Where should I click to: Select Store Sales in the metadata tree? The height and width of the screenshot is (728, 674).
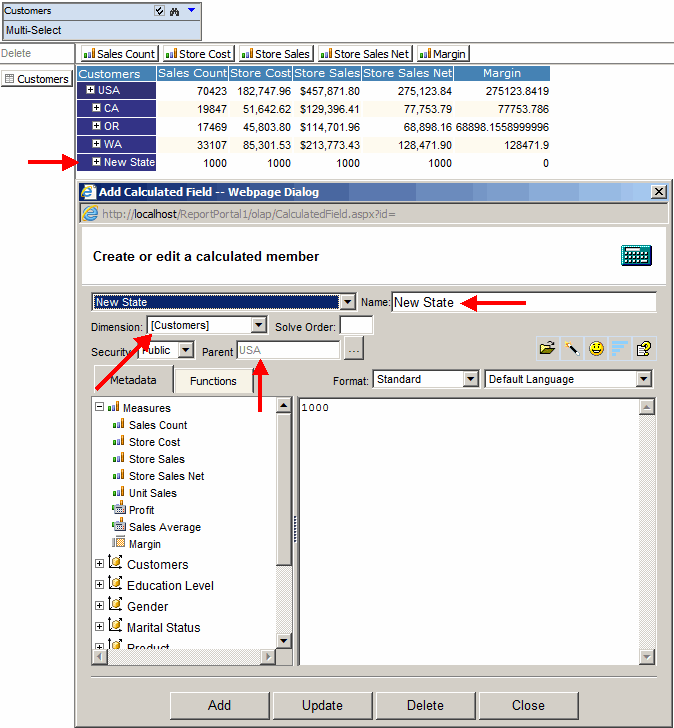[156, 459]
